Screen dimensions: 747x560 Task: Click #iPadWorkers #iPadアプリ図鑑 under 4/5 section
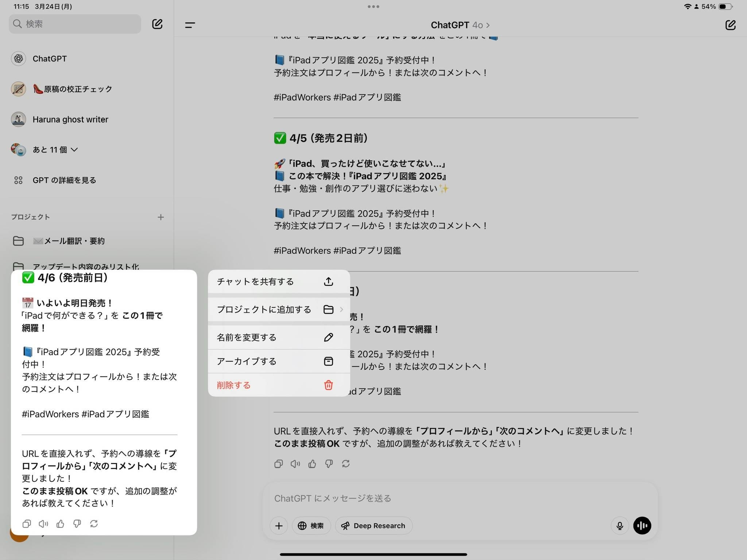click(x=337, y=250)
